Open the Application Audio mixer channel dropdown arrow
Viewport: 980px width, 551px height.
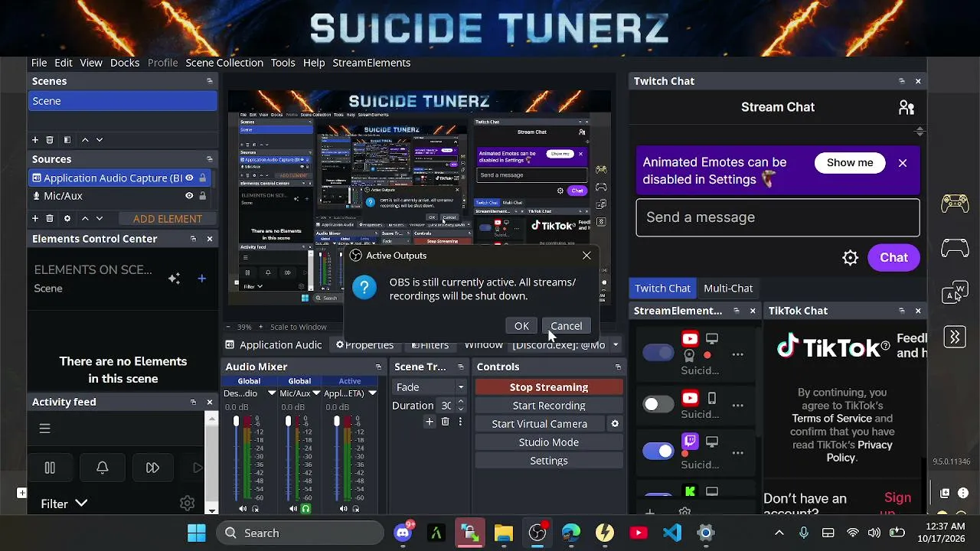[x=372, y=393]
